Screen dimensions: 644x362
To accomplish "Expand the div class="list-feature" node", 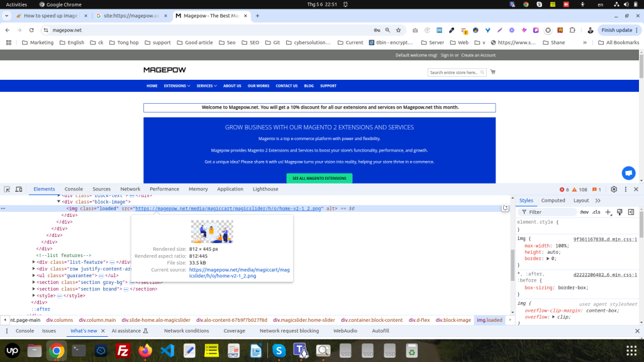I will pyautogui.click(x=34, y=262).
